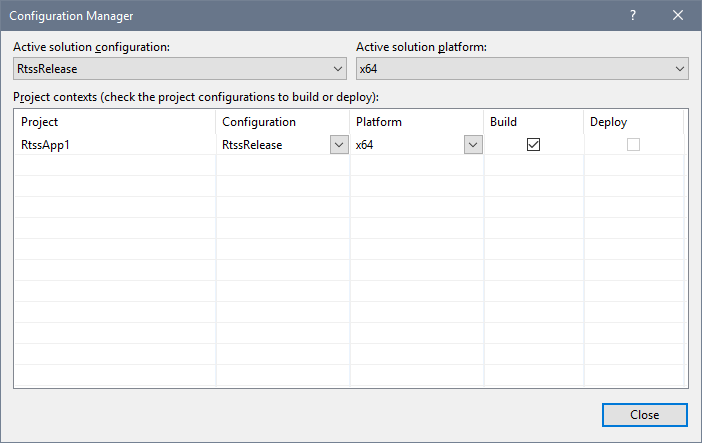Click the x64 text in the project row
The image size is (702, 443).
(365, 145)
